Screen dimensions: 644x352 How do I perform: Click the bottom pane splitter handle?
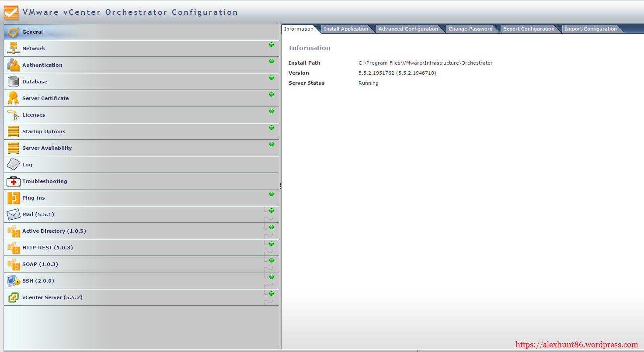point(420,351)
